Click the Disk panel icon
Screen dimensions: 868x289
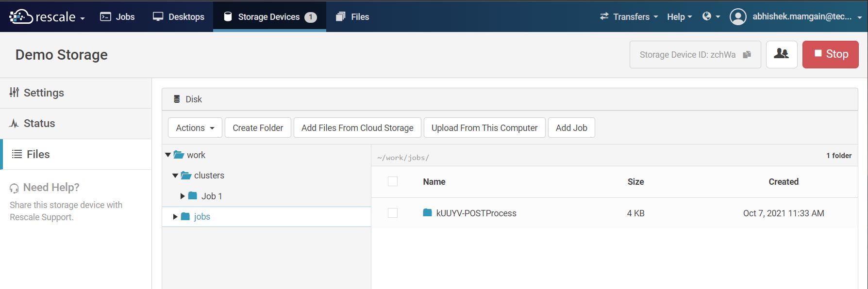click(177, 99)
